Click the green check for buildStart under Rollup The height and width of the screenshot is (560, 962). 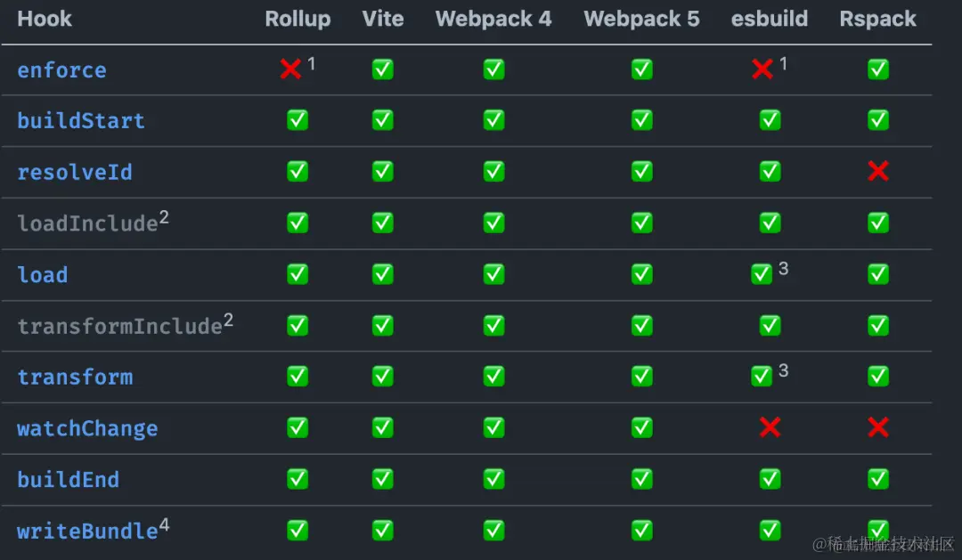point(298,120)
